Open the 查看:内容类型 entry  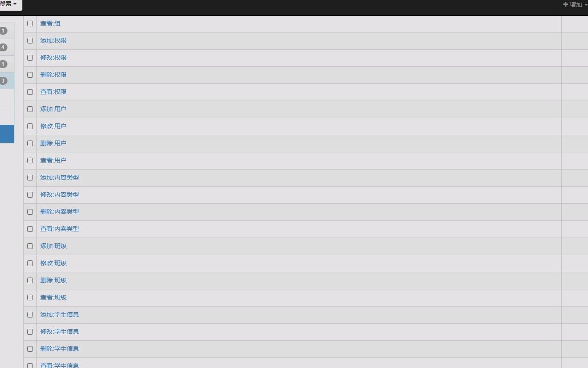pos(60,229)
